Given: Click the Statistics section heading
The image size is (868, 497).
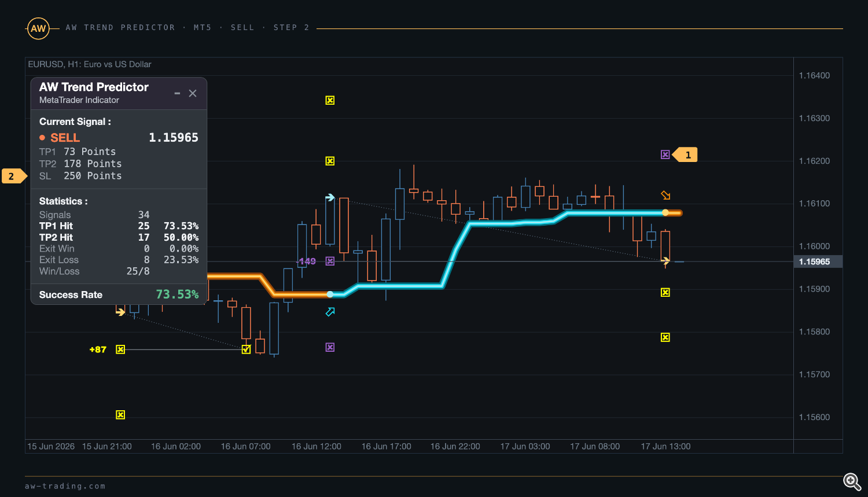Looking at the screenshot, I should tap(63, 201).
